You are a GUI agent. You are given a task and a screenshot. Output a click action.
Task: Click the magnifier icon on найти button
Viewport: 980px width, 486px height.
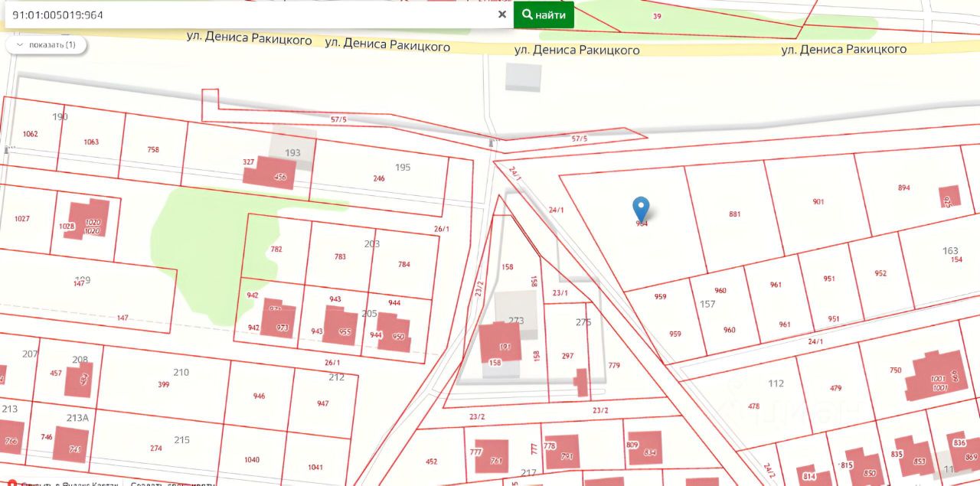tap(528, 15)
